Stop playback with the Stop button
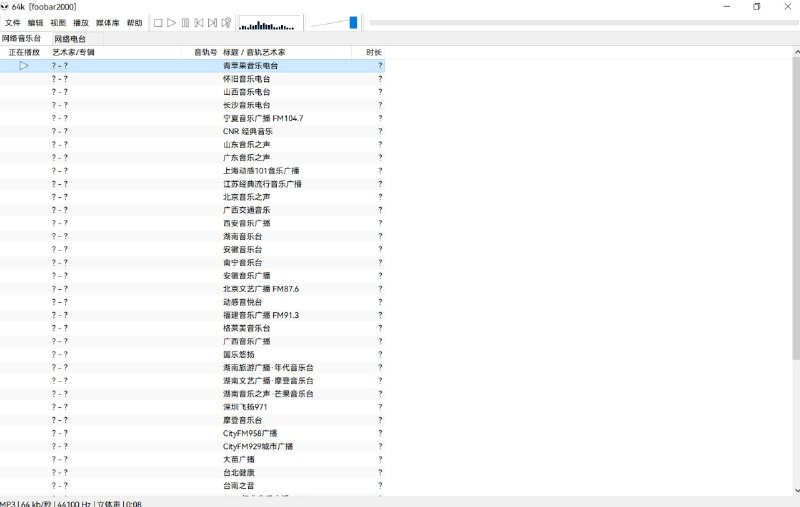The image size is (800, 507). (158, 23)
